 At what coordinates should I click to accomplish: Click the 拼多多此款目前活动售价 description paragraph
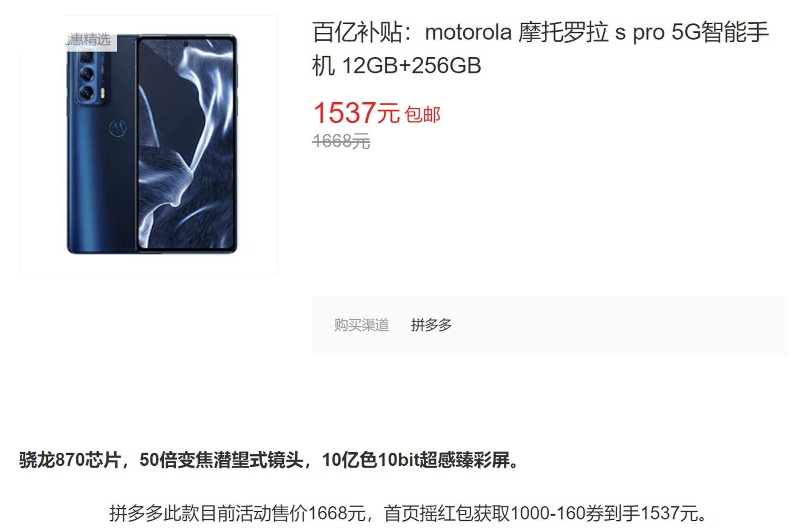click(408, 513)
